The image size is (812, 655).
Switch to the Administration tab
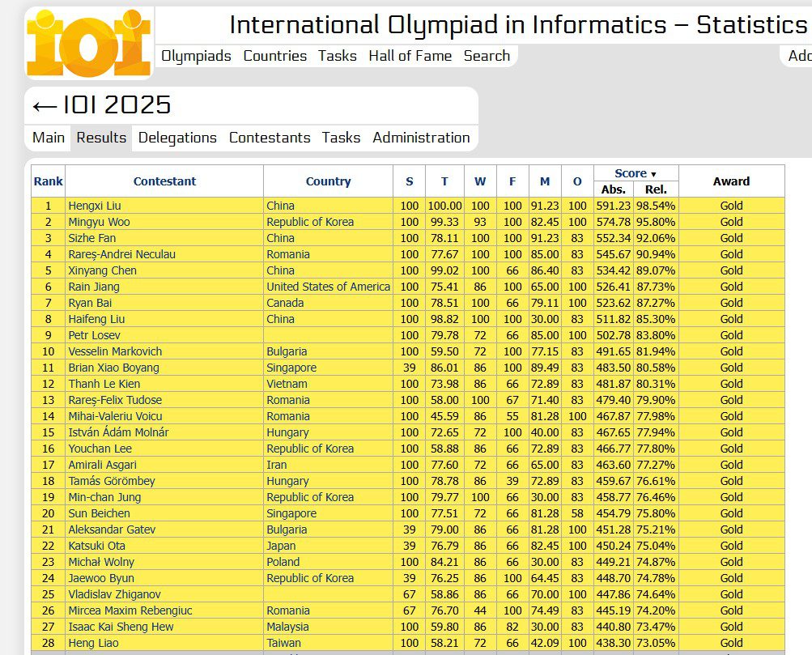click(x=421, y=138)
